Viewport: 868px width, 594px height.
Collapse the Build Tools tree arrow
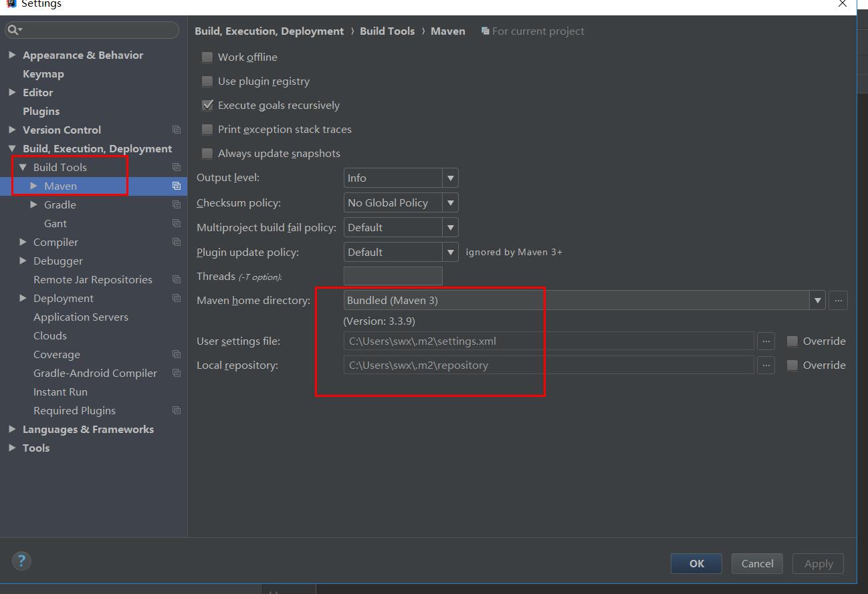click(x=23, y=167)
